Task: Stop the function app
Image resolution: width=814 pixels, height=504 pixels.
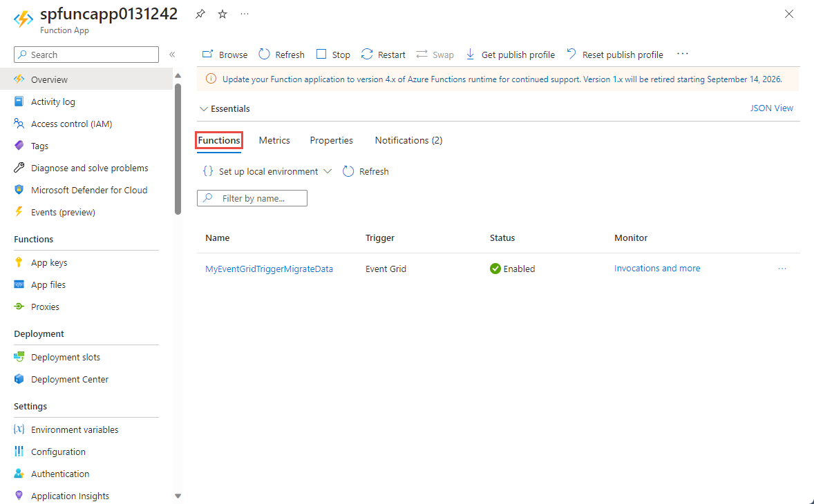Action: click(x=333, y=55)
